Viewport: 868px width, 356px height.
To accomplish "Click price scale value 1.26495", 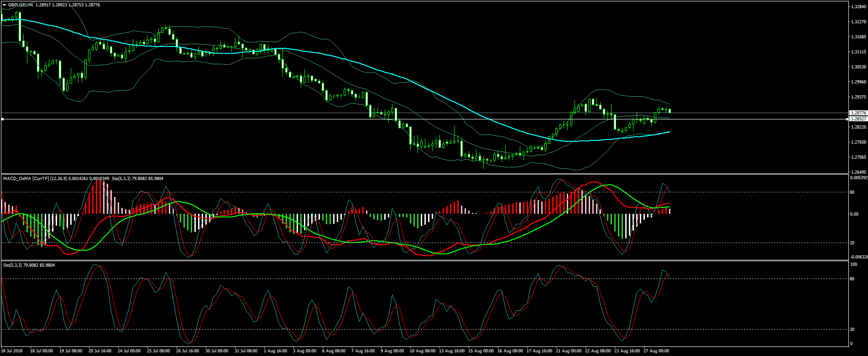I will [858, 172].
